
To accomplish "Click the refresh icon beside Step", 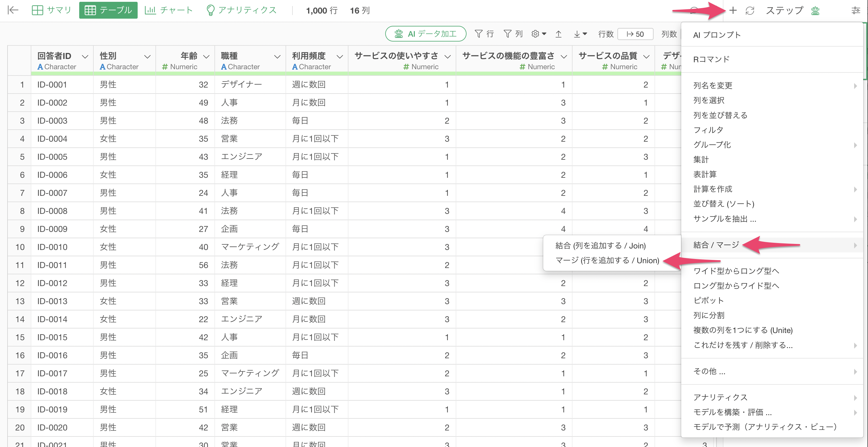I will pos(750,11).
